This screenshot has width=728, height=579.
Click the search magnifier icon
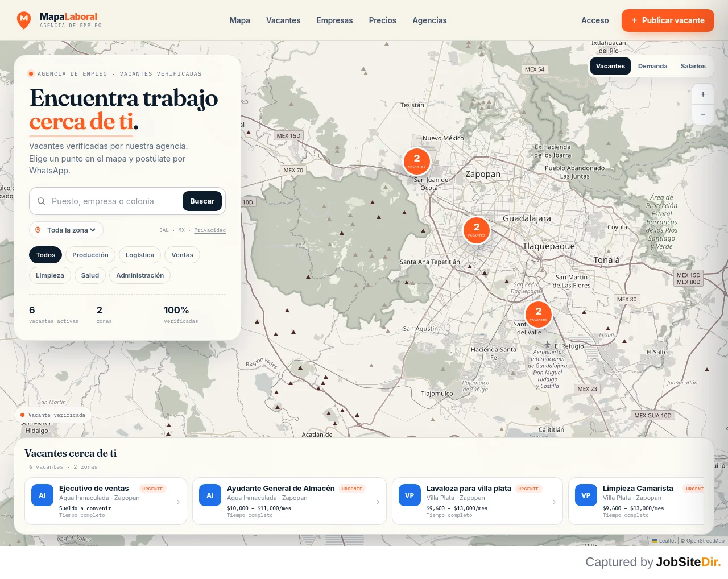(x=42, y=201)
